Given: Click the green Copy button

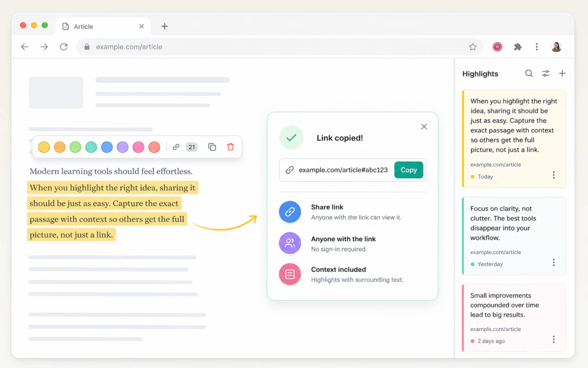Looking at the screenshot, I should click(x=408, y=170).
